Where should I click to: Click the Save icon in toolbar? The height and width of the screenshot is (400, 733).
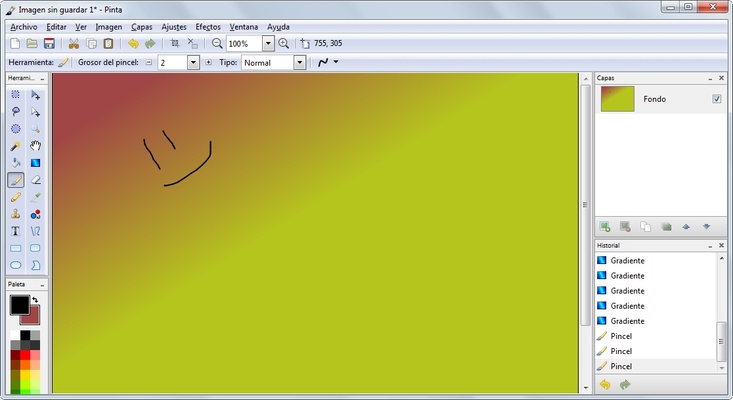point(49,43)
